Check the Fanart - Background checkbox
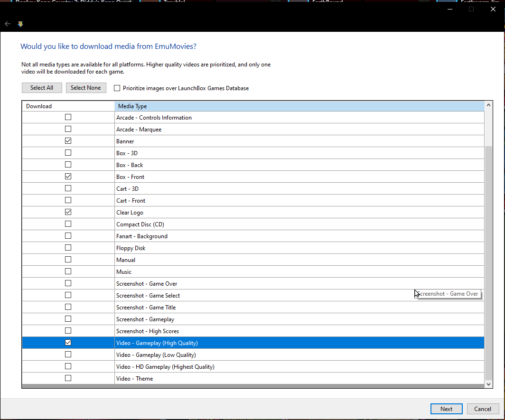Image resolution: width=505 pixels, height=420 pixels. pyautogui.click(x=68, y=236)
